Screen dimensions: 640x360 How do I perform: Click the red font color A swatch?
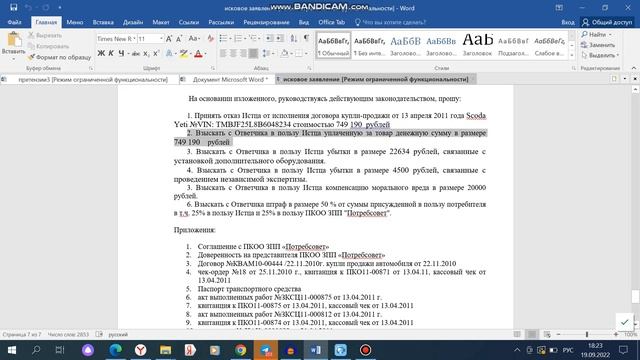(x=198, y=53)
